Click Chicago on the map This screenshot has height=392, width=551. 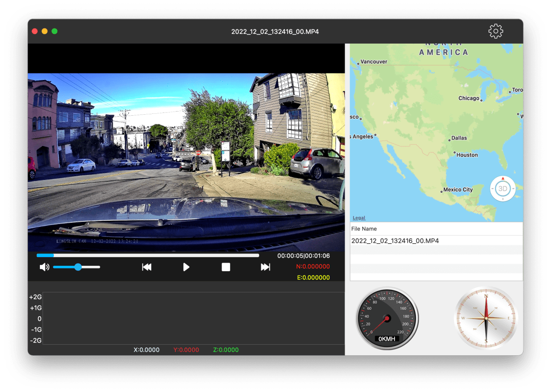coord(469,98)
